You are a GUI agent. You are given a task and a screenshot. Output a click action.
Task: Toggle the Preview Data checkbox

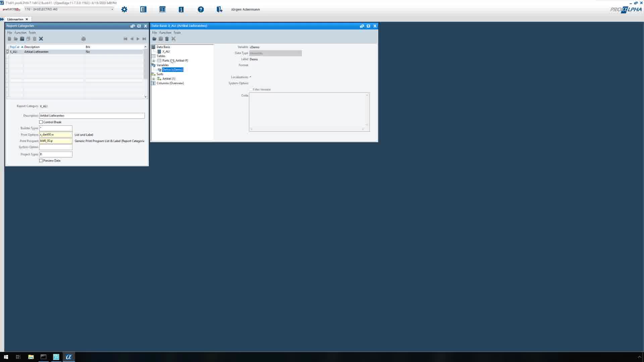(x=41, y=161)
